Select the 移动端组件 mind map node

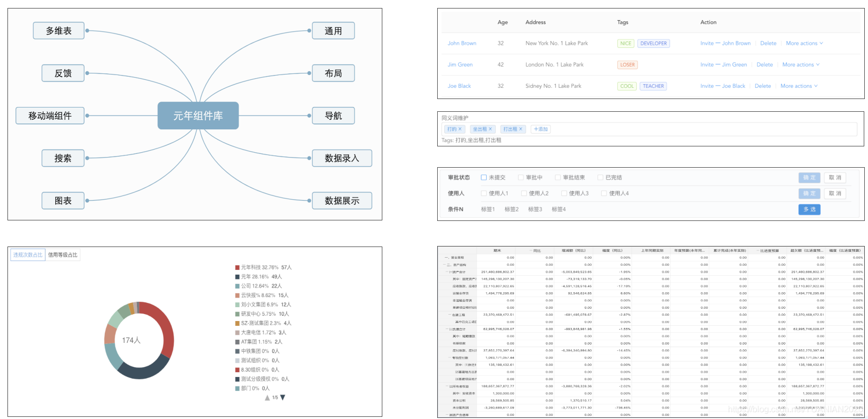tap(50, 116)
